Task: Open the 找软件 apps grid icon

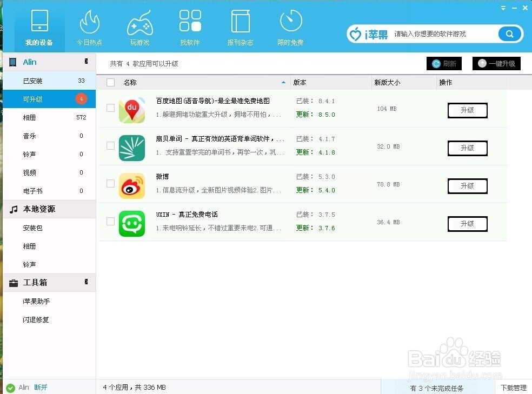Action: pyautogui.click(x=190, y=21)
